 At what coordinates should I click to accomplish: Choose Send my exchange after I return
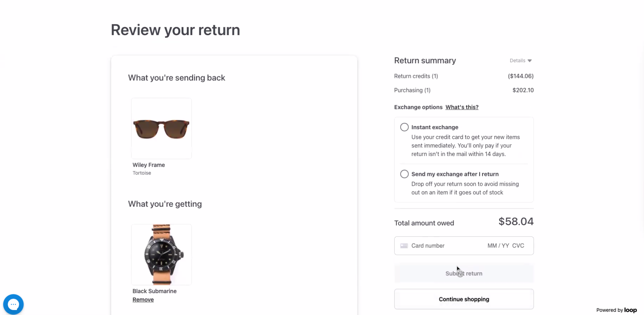pyautogui.click(x=404, y=174)
